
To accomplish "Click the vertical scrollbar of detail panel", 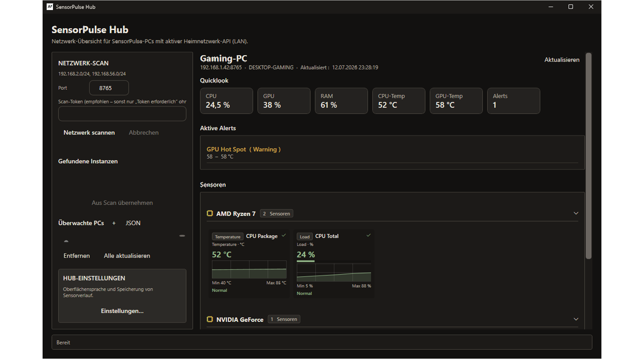I will pos(588,156).
